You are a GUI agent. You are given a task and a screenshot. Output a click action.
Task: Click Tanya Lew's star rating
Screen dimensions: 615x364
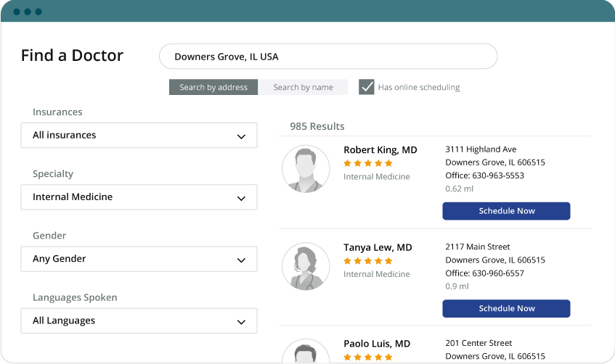[367, 260]
